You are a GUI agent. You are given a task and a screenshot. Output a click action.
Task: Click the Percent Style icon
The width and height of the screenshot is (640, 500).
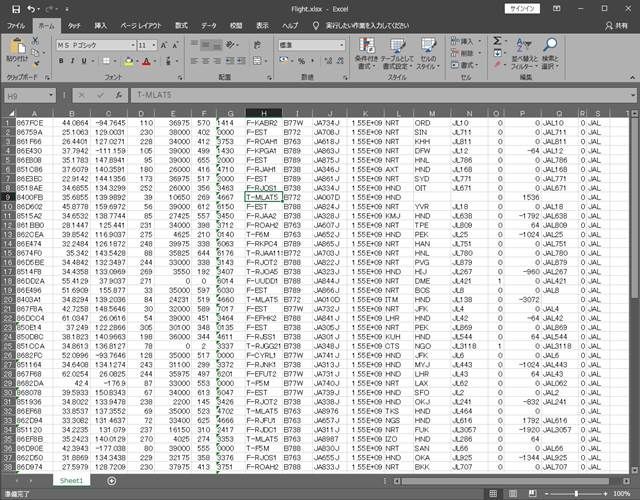click(x=301, y=61)
